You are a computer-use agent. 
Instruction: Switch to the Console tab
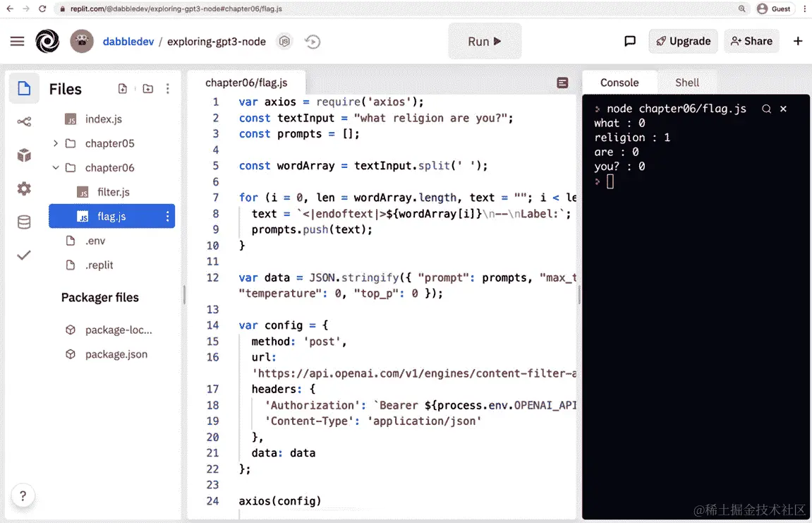(619, 83)
